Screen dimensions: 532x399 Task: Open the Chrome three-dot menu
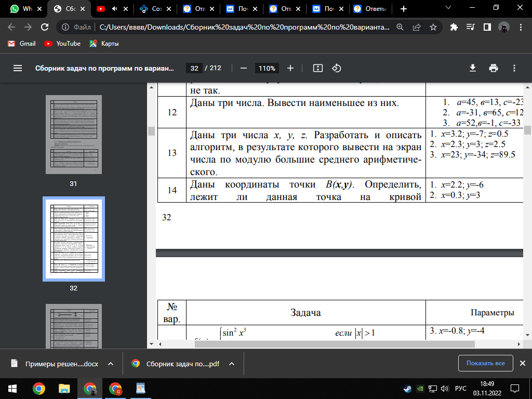[x=521, y=27]
